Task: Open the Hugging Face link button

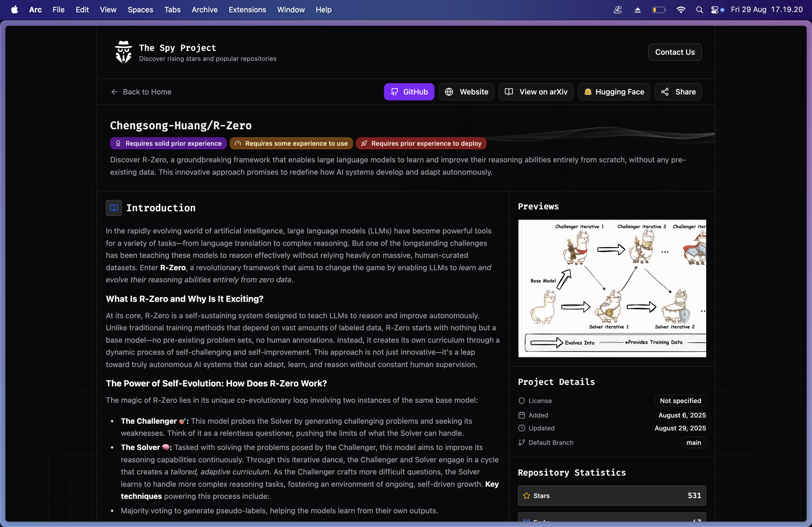Action: click(614, 92)
